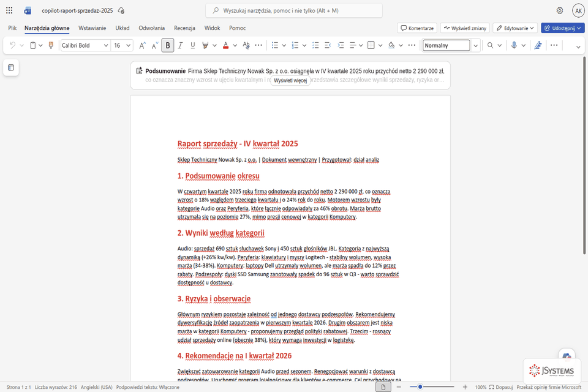Screen dimensions: 588x392
Task: Apply the text highlight marker
Action: click(205, 45)
